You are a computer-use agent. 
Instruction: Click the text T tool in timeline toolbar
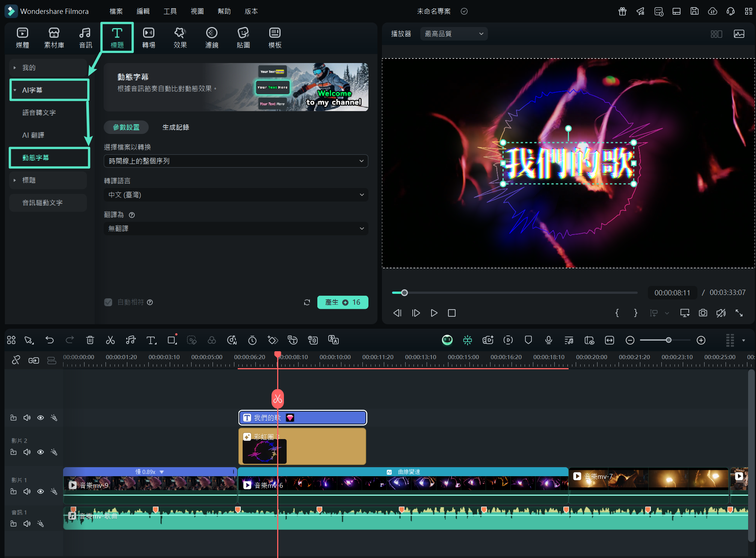coord(151,340)
